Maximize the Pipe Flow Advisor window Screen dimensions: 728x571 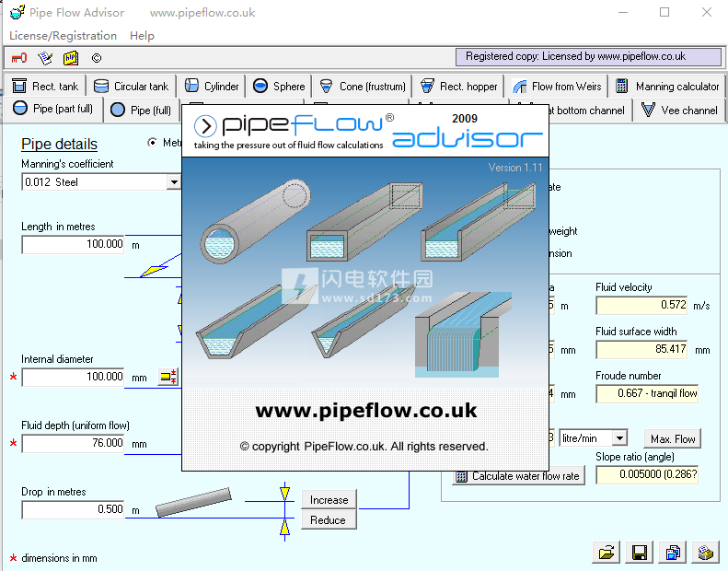[664, 12]
